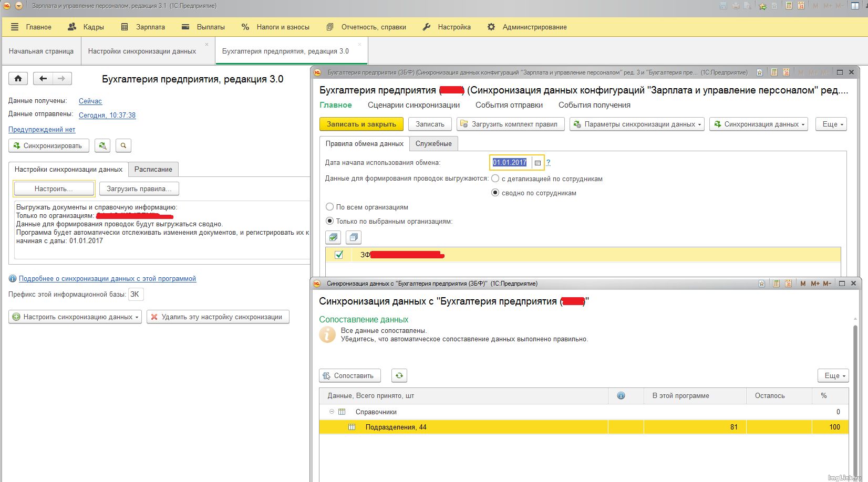Click the uncheck-all icon above organizations list
Image resolution: width=868 pixels, height=482 pixels.
click(x=354, y=237)
